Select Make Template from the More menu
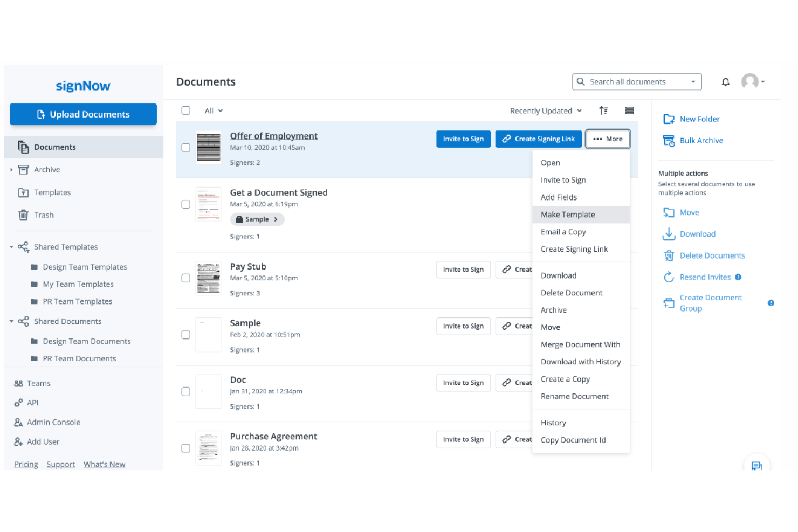This screenshot has width=798, height=532. (568, 214)
